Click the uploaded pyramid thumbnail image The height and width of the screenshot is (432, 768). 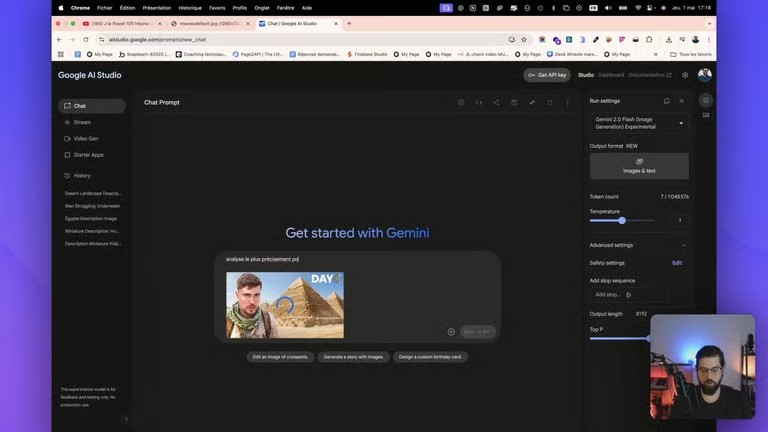pyautogui.click(x=285, y=305)
